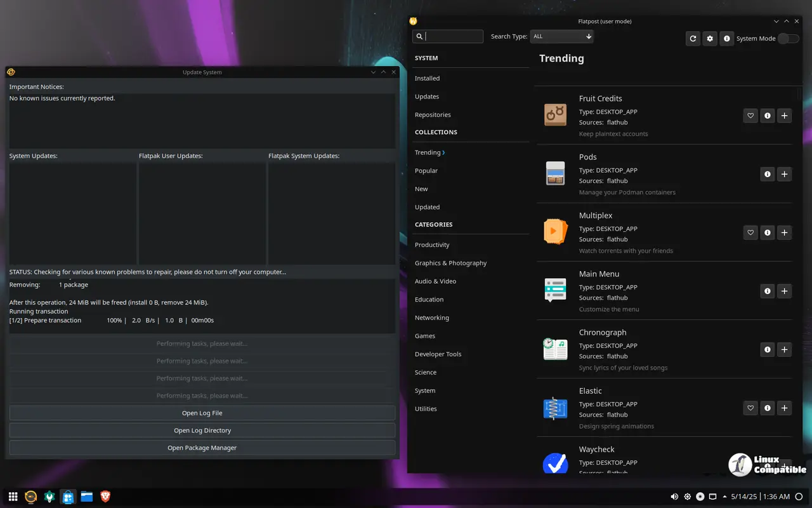812x508 pixels.
Task: Open the Search Type dropdown
Action: click(561, 37)
